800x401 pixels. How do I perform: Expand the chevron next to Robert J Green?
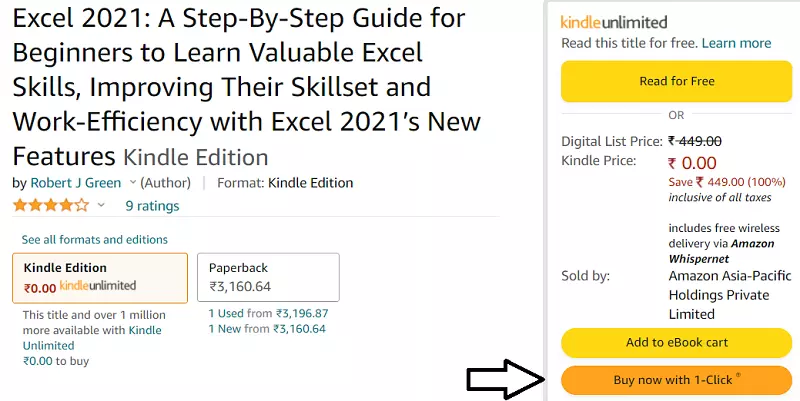pyautogui.click(x=131, y=183)
